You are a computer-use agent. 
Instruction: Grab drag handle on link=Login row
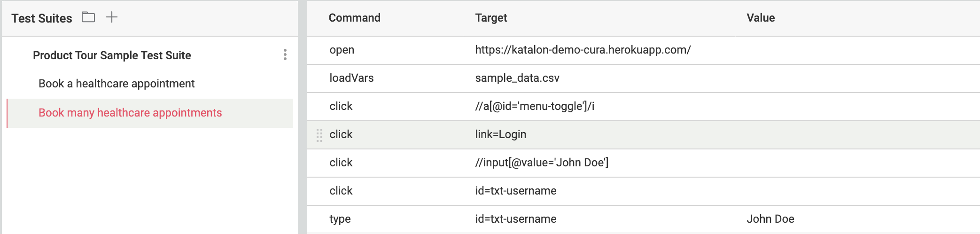[319, 135]
